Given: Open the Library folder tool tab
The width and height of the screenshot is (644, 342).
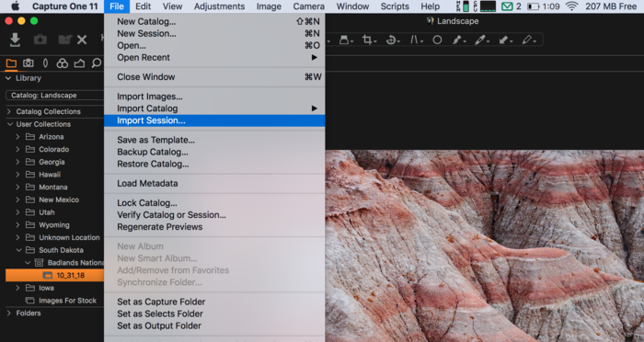Looking at the screenshot, I should [11, 63].
